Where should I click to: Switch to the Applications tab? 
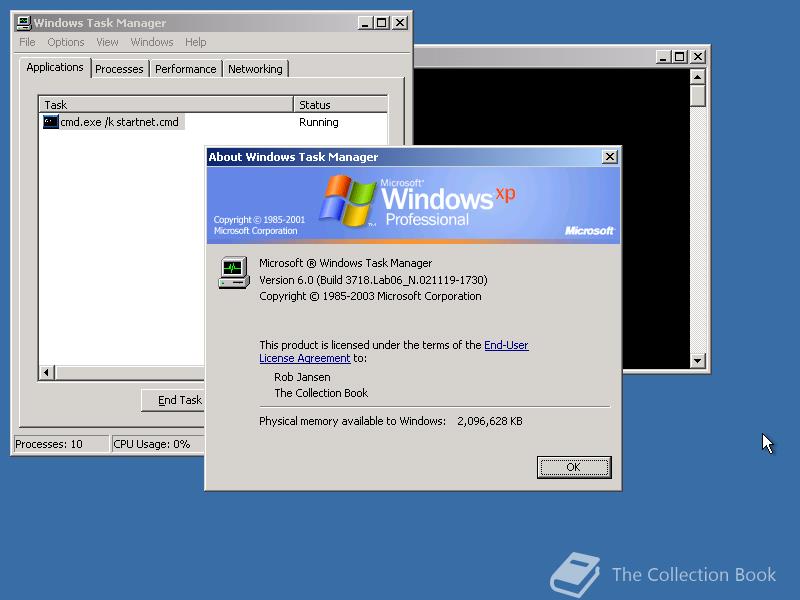point(55,67)
